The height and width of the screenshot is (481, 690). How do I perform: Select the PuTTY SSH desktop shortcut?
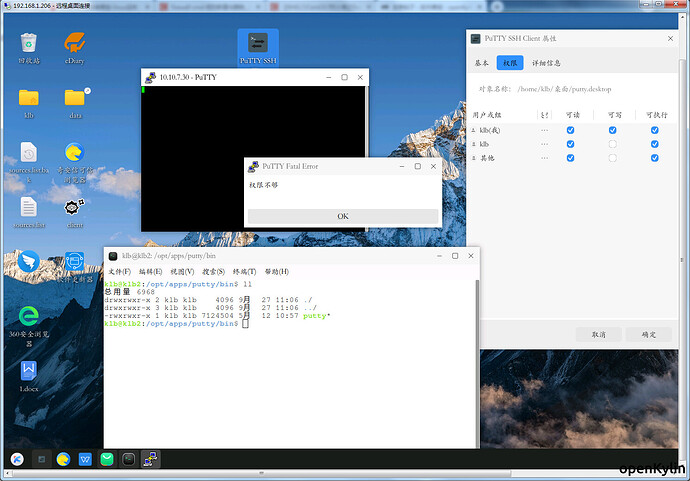258,48
